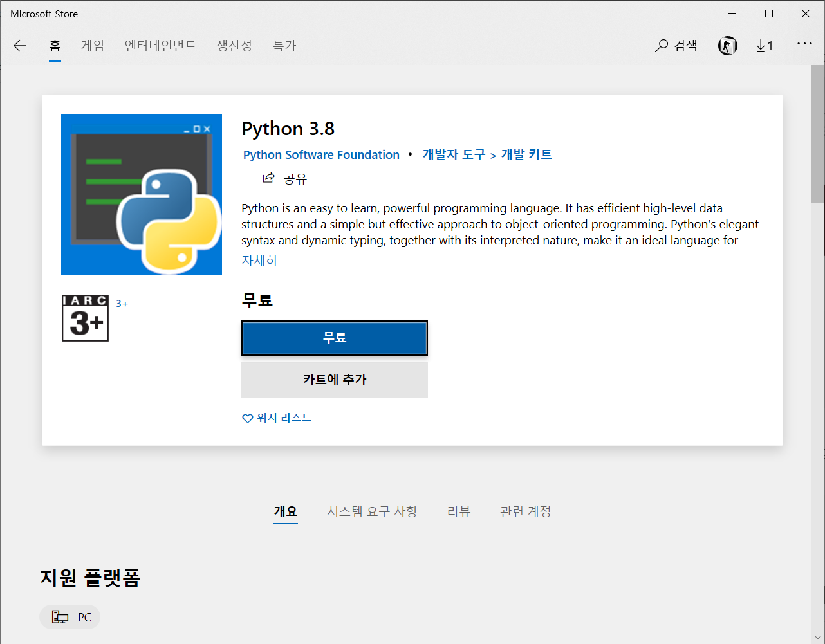Image resolution: width=825 pixels, height=644 pixels.
Task: Open the 생산성 tab
Action: pyautogui.click(x=234, y=46)
